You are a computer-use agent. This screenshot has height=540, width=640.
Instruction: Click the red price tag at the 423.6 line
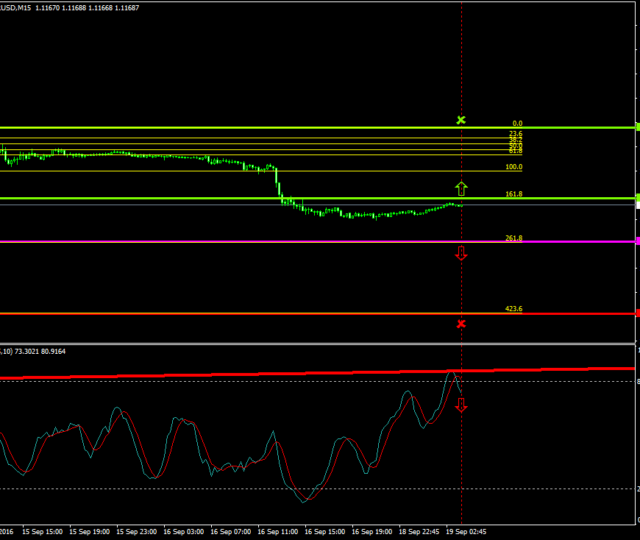pos(636,314)
